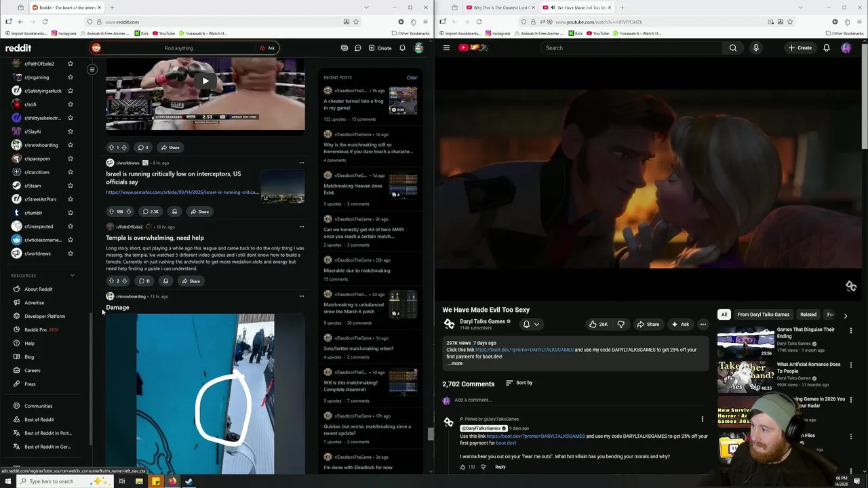Open options for pinned DarylTalksGames comment
This screenshot has width=868, height=488.
coord(702,419)
